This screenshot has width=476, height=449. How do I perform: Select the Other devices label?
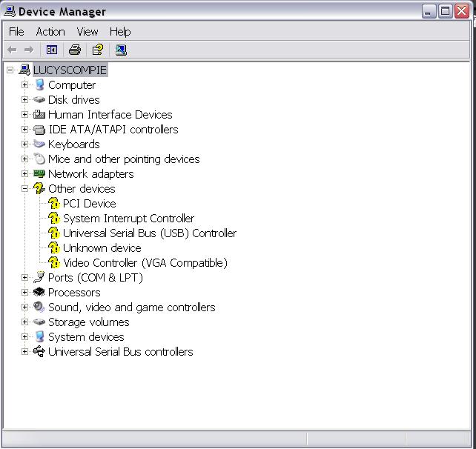click(82, 189)
